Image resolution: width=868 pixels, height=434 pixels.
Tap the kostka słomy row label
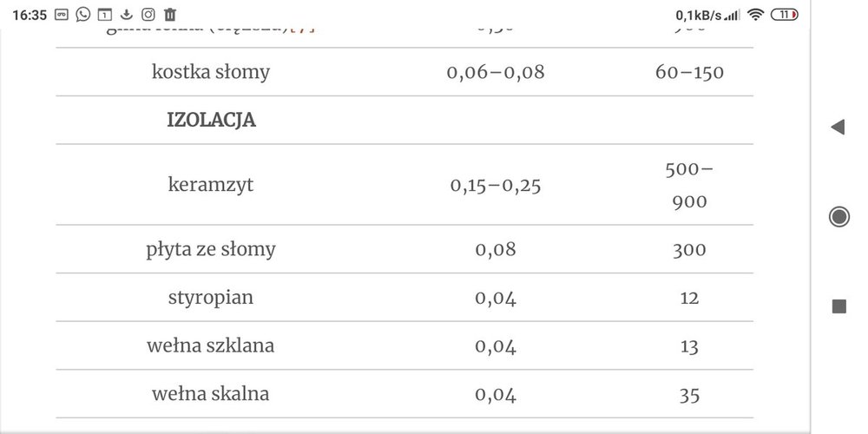(x=211, y=72)
